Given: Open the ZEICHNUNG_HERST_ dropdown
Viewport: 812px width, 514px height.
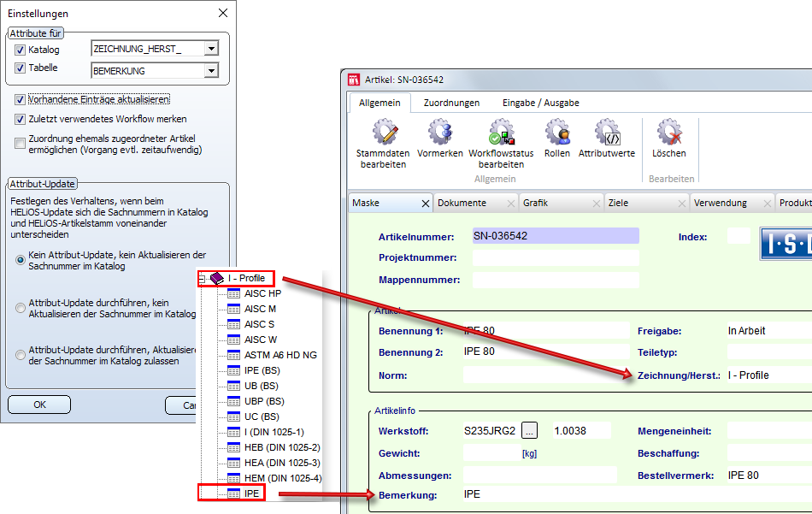Looking at the screenshot, I should coord(211,50).
